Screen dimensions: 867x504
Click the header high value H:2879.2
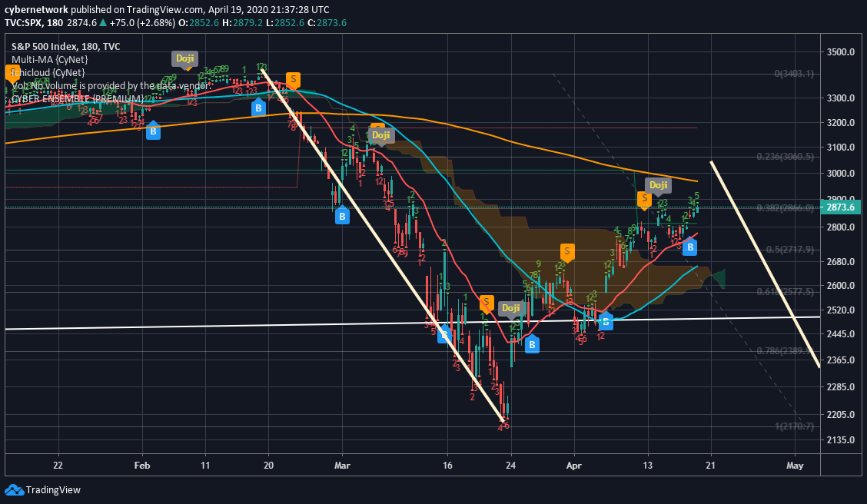pyautogui.click(x=242, y=22)
